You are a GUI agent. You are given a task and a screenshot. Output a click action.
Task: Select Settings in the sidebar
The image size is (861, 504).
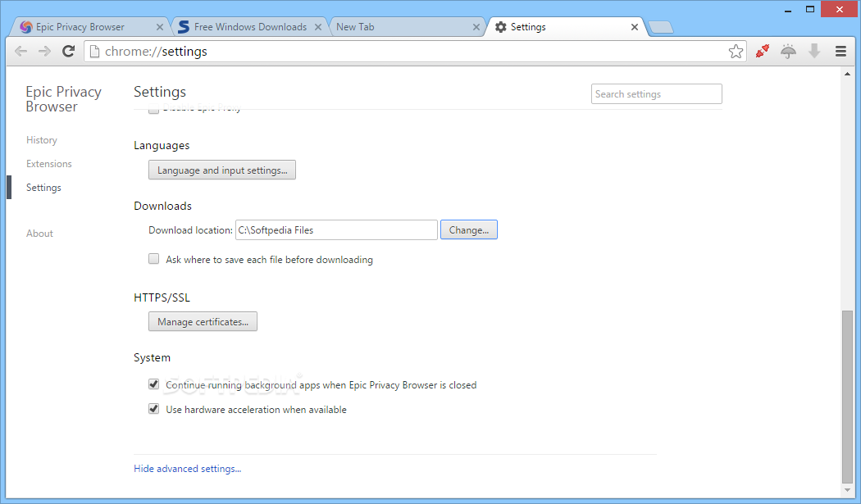(x=44, y=188)
